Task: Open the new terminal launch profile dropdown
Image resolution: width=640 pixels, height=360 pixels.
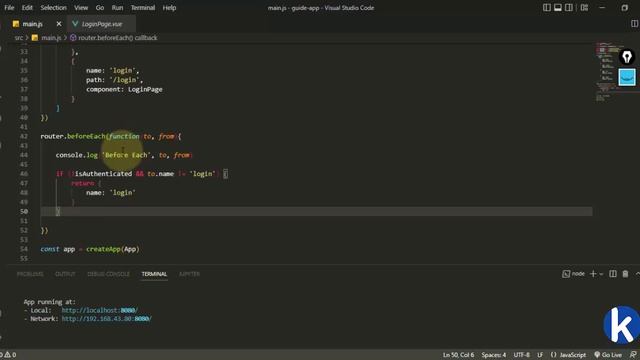Action: tap(601, 274)
